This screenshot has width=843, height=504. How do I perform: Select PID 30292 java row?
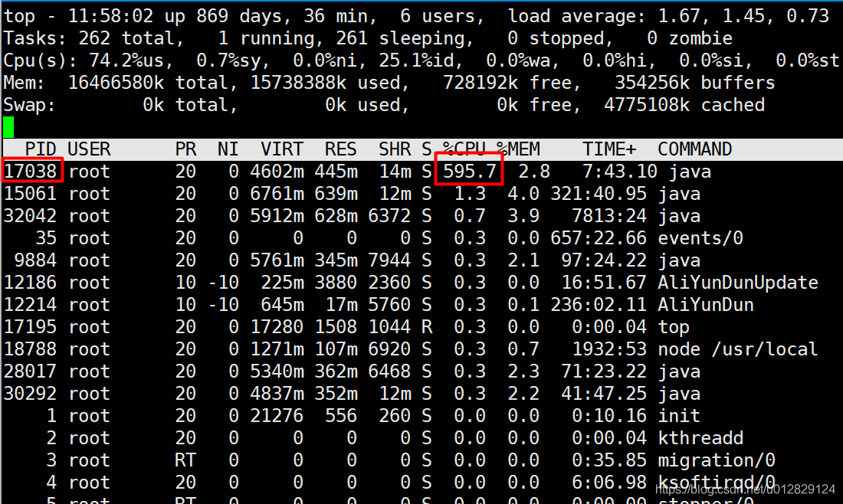point(421,393)
